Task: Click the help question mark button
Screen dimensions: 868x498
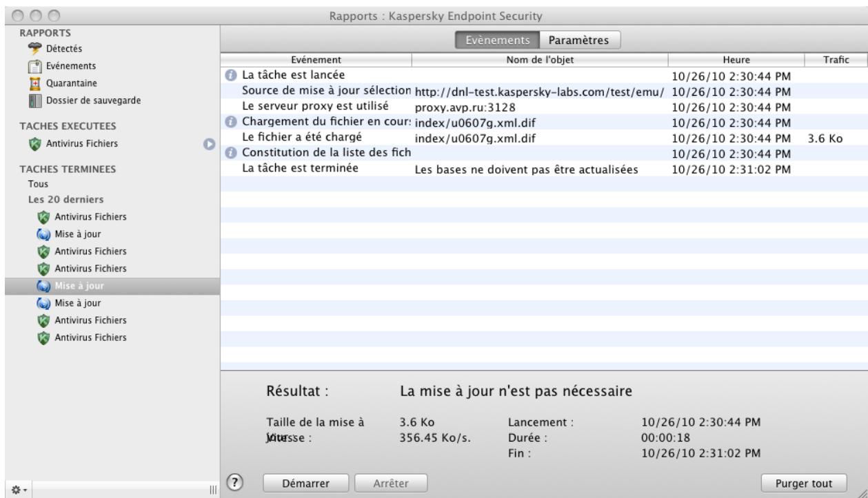Action: pos(235,481)
